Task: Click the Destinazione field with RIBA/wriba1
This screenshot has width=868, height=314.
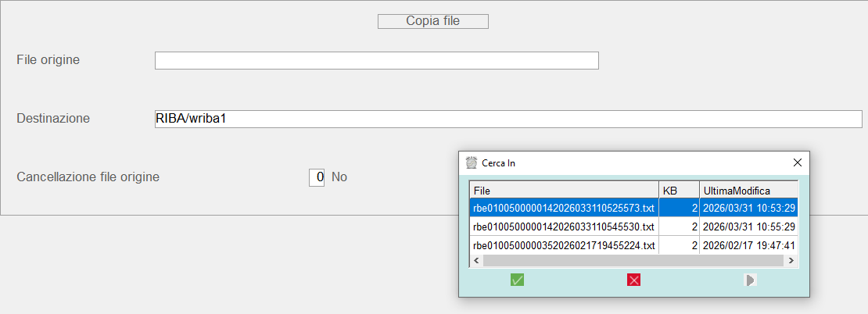Action: click(x=508, y=119)
